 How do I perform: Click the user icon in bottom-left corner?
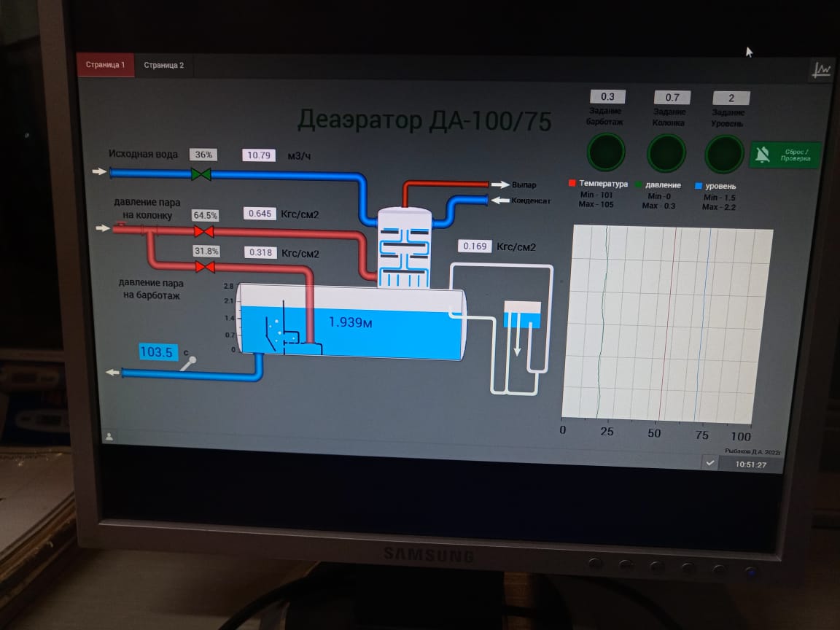pos(109,437)
